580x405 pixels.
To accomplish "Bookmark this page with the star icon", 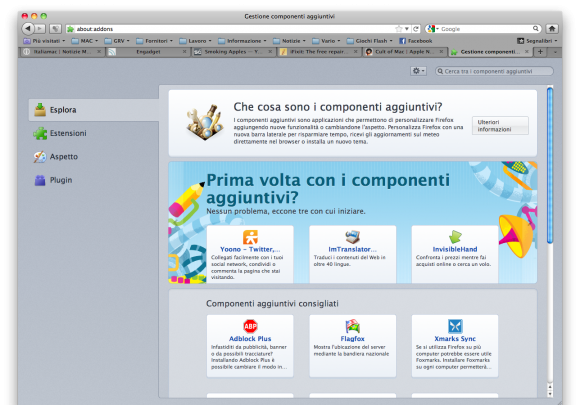I will pos(398,29).
